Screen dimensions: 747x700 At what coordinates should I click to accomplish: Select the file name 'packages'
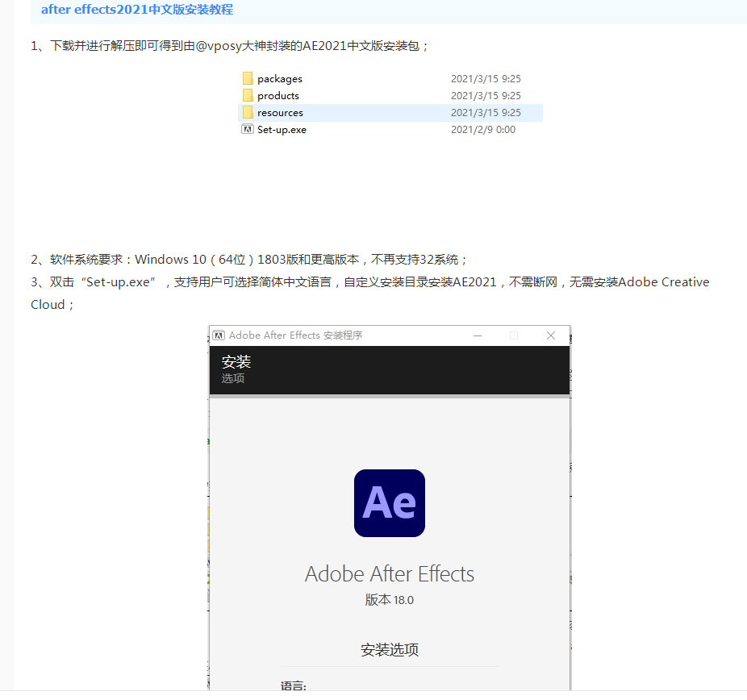[280, 78]
